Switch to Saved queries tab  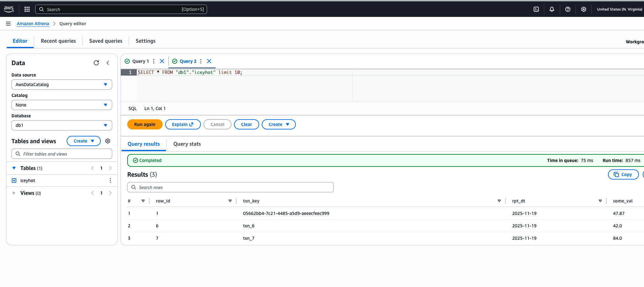106,41
